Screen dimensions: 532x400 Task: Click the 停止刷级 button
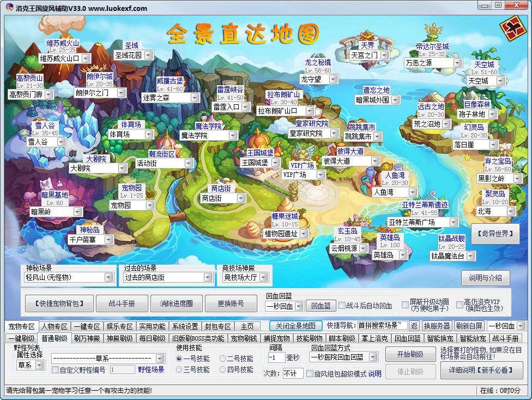(410, 372)
